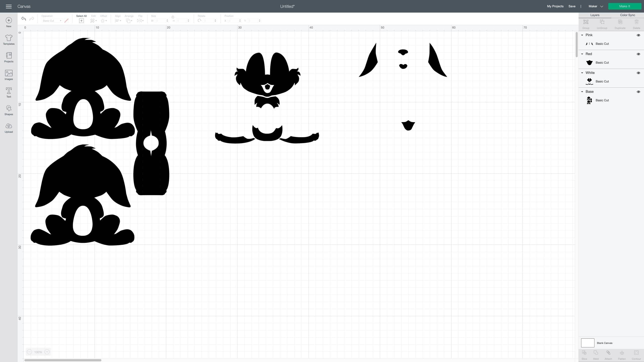644x362 pixels.
Task: Click the green Make It button
Action: (625, 6)
